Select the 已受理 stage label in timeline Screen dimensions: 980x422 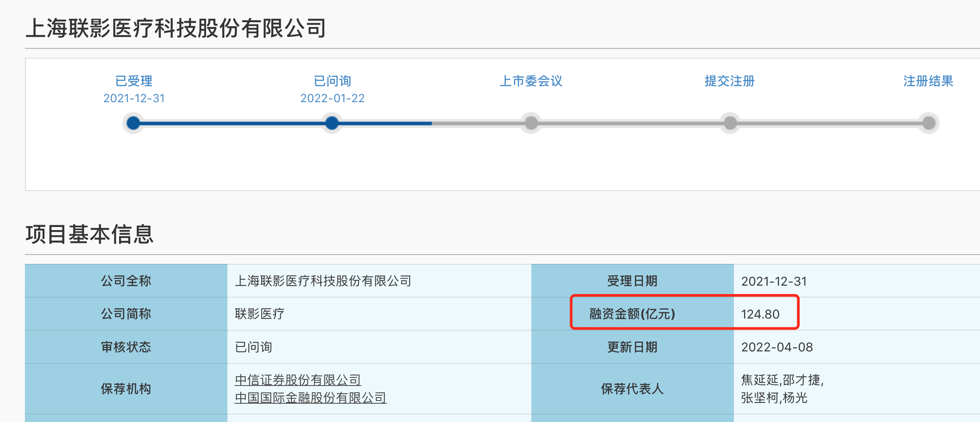click(134, 81)
